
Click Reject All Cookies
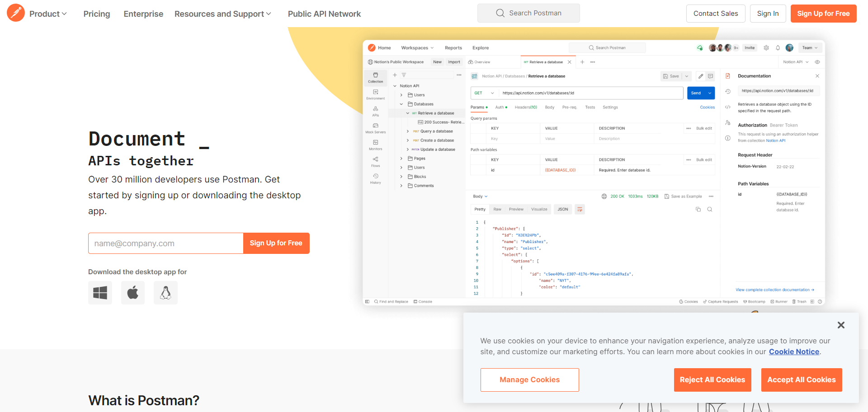[x=712, y=380]
